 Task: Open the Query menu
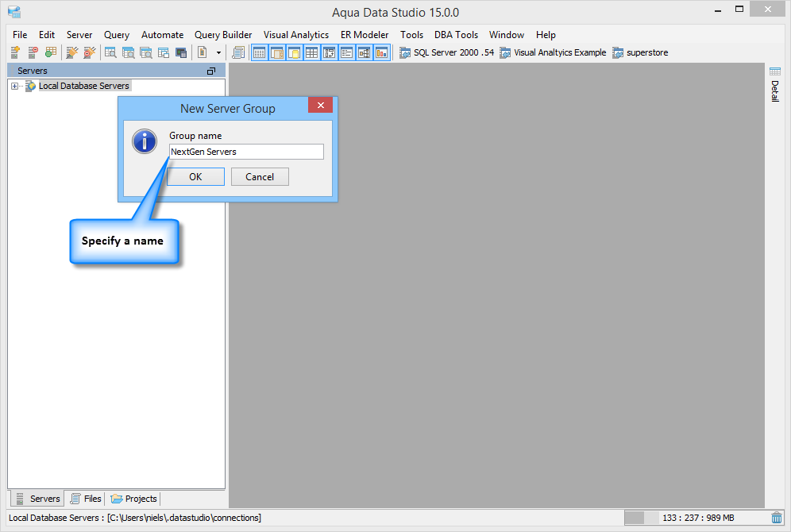117,35
